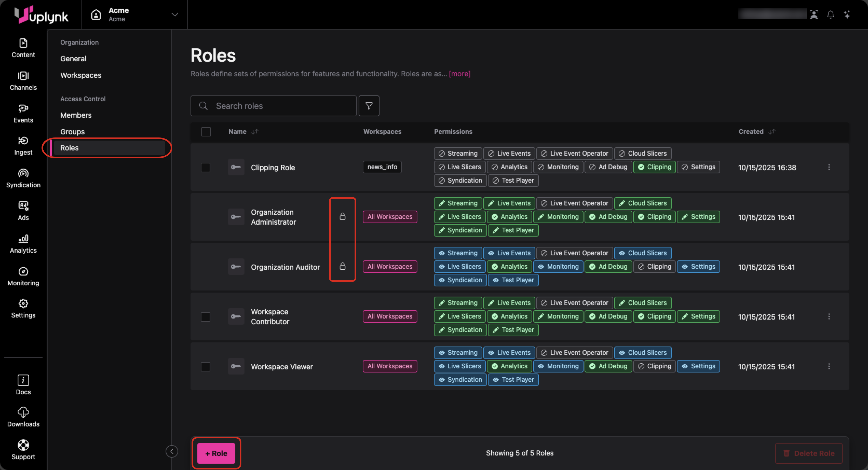868x470 pixels.
Task: Click the sparkle AI icon top right
Action: coord(846,15)
